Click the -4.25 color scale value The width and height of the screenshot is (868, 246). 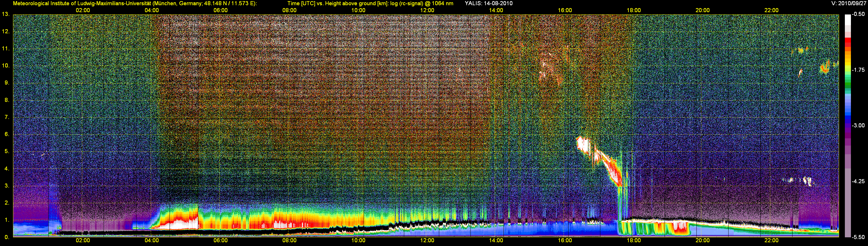[858, 181]
